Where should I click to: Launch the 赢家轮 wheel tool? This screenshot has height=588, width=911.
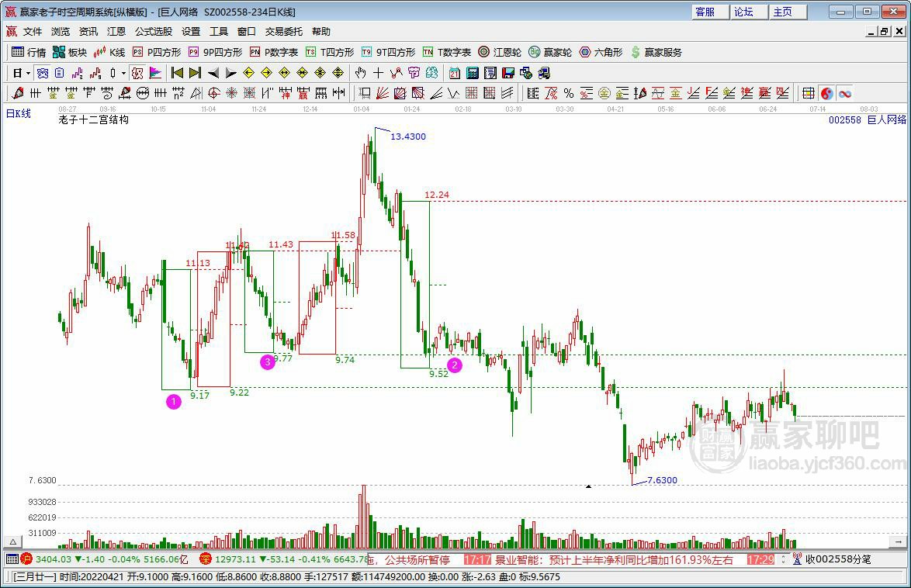tap(550, 52)
